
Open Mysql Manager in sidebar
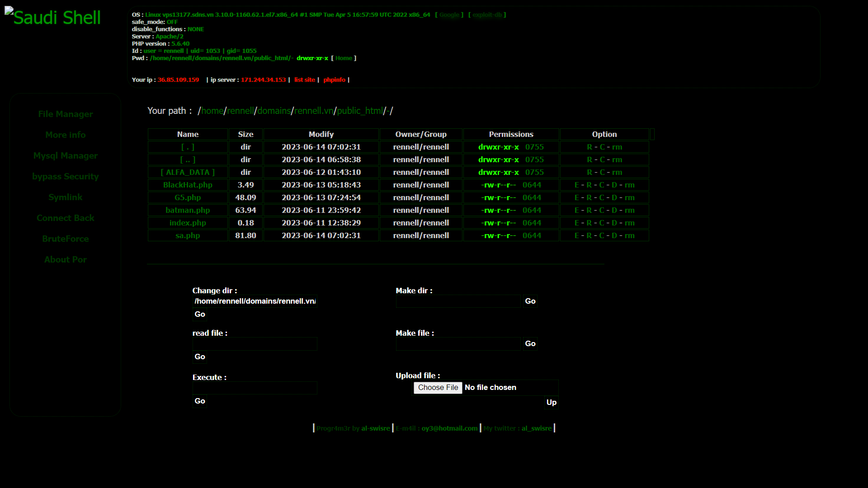click(66, 156)
